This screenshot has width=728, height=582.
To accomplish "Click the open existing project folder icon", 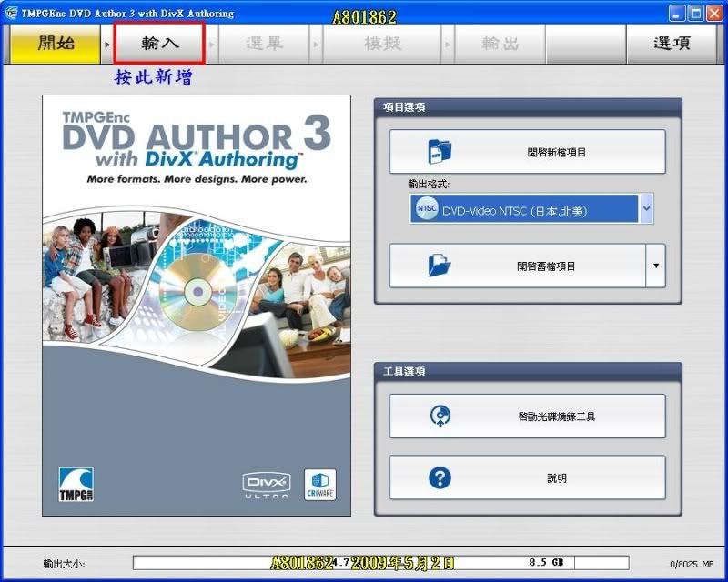I will point(440,266).
